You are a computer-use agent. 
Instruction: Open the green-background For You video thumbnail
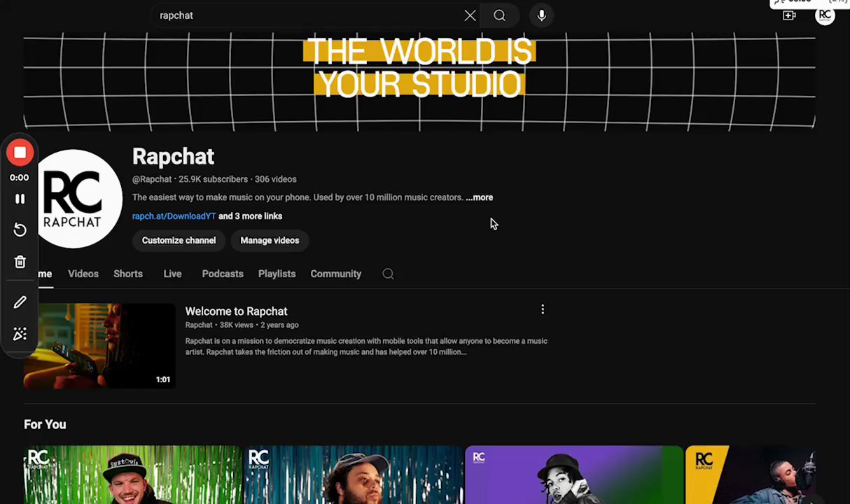coord(132,475)
